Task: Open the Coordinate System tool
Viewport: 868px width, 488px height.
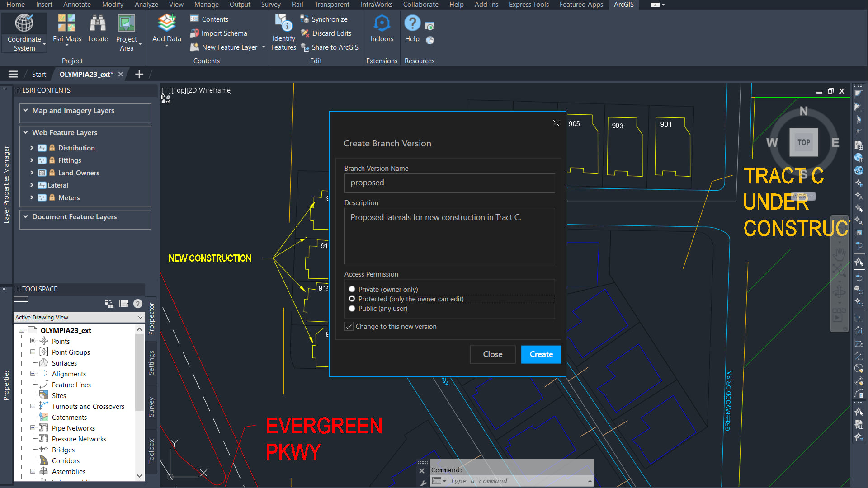Action: click(24, 32)
